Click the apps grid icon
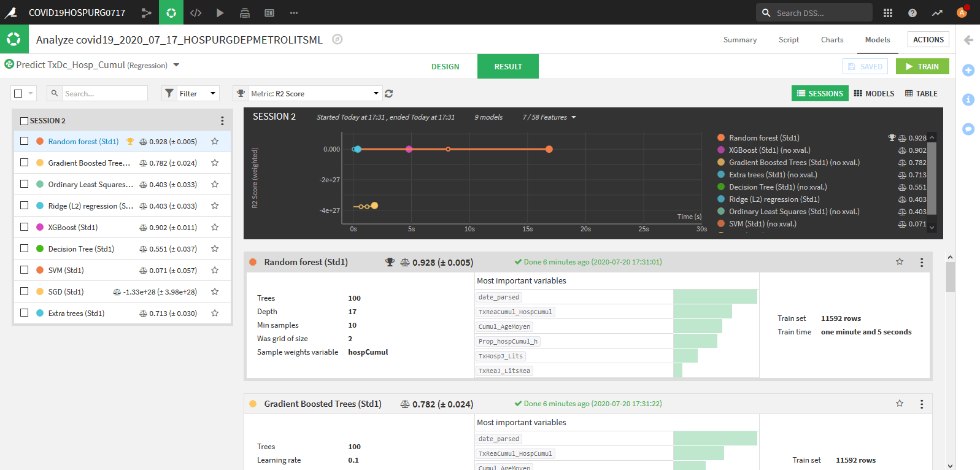This screenshot has height=470, width=980. point(887,13)
